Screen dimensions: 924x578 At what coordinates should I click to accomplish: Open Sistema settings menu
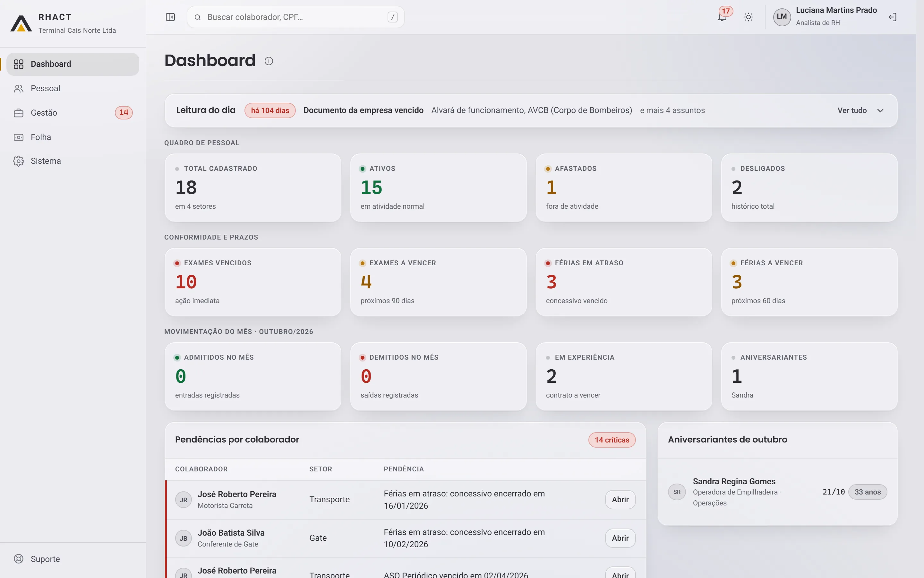[x=73, y=161]
